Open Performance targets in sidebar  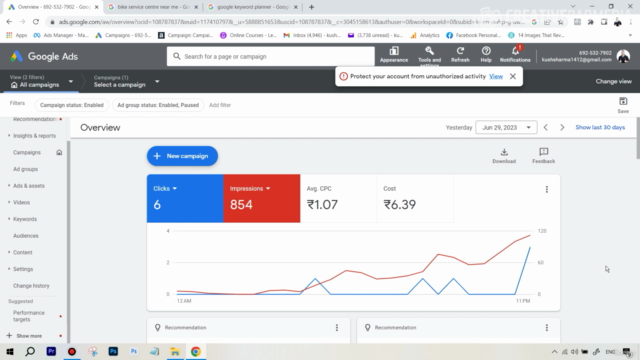pyautogui.click(x=29, y=316)
